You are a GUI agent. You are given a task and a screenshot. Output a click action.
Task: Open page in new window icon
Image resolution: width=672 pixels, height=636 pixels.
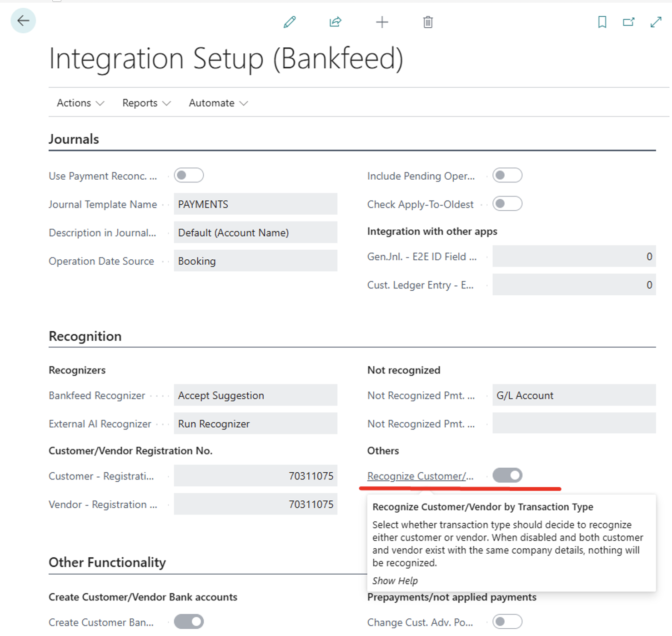tap(629, 22)
